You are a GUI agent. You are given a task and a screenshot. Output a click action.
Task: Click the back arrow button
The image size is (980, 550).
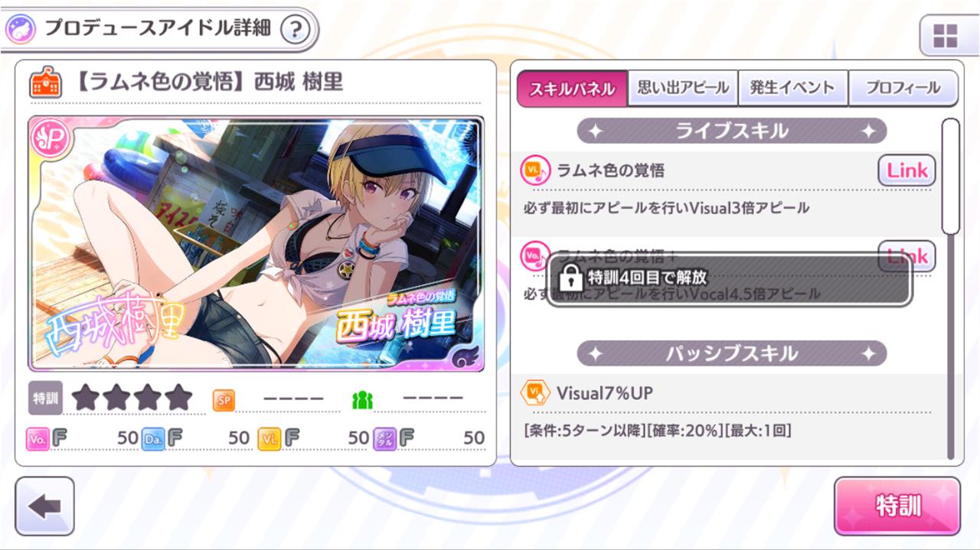pos(44,506)
